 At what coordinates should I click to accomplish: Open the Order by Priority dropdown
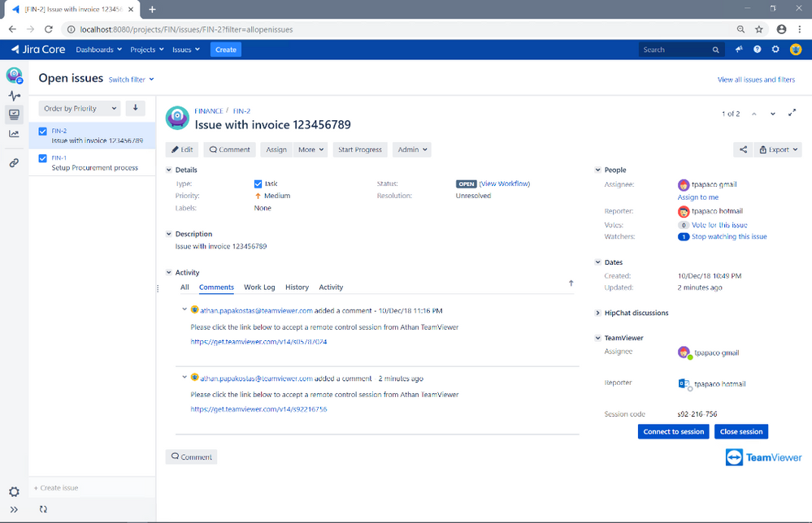coord(80,108)
